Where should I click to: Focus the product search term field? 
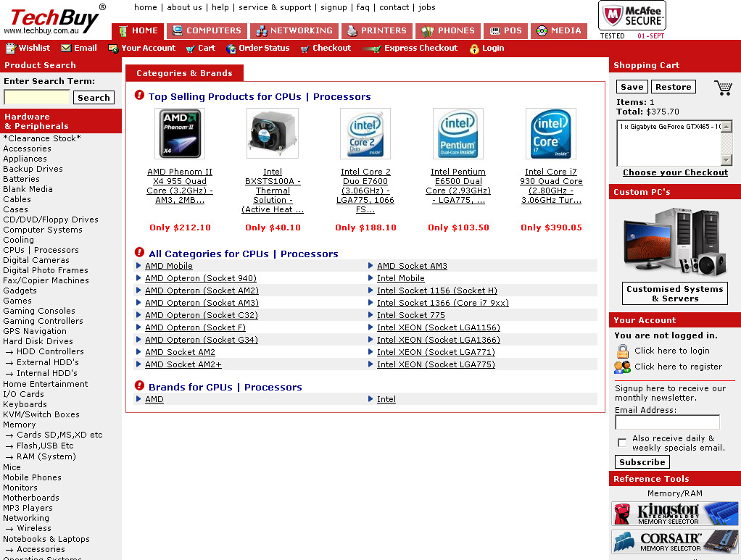[37, 97]
